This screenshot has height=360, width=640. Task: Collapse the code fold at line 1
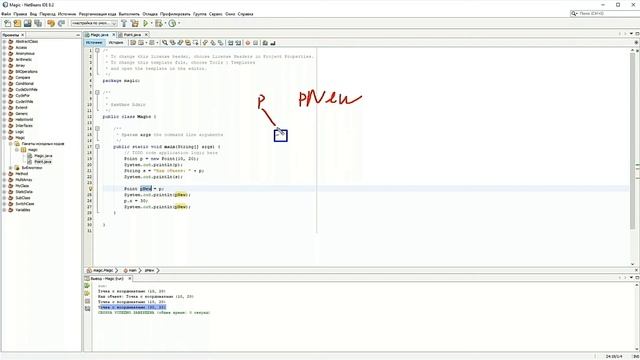(x=97, y=51)
